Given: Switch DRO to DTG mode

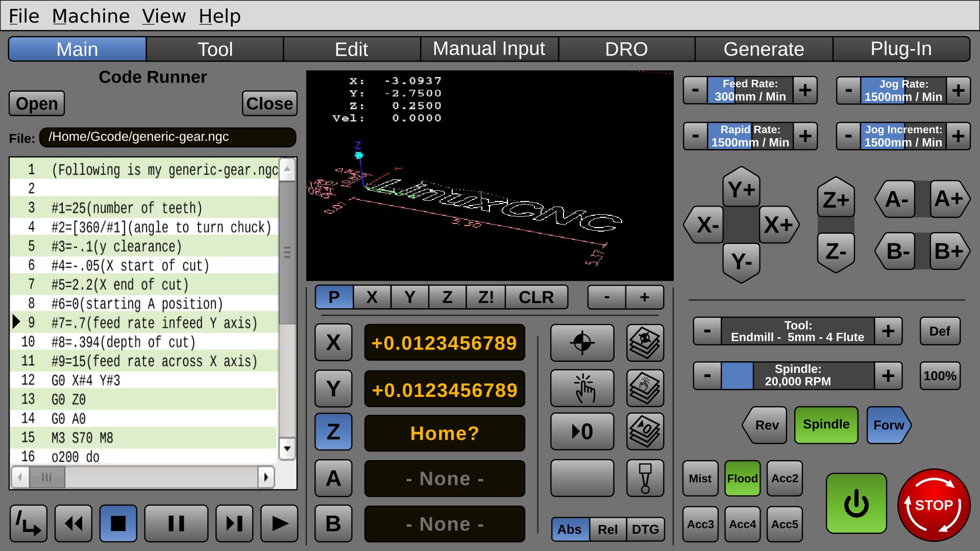Looking at the screenshot, I should (x=645, y=530).
